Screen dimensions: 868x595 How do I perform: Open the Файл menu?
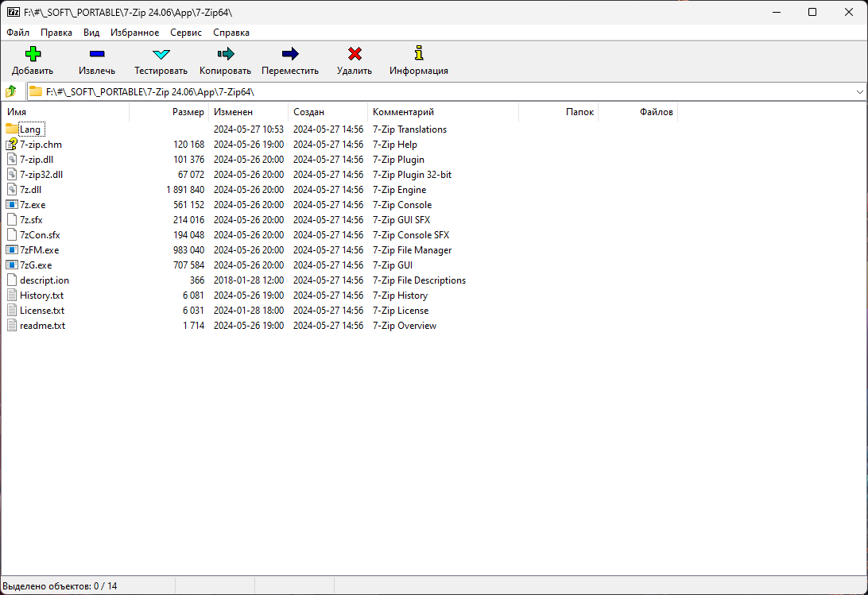pyautogui.click(x=17, y=33)
